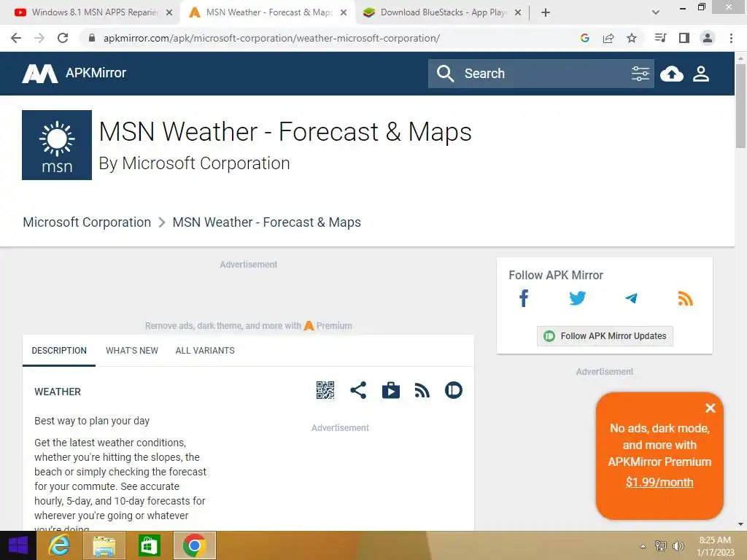747x560 pixels.
Task: Click MSN Weather breadcrumb link
Action: click(x=267, y=222)
